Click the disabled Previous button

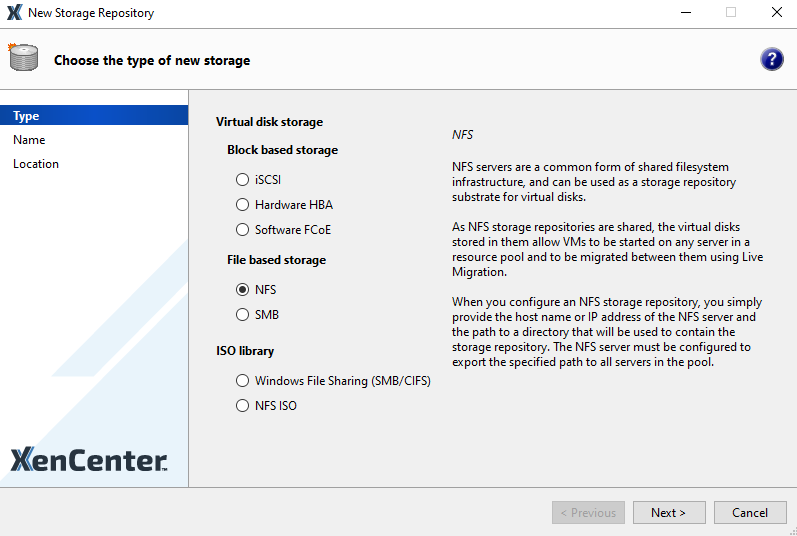(x=588, y=513)
